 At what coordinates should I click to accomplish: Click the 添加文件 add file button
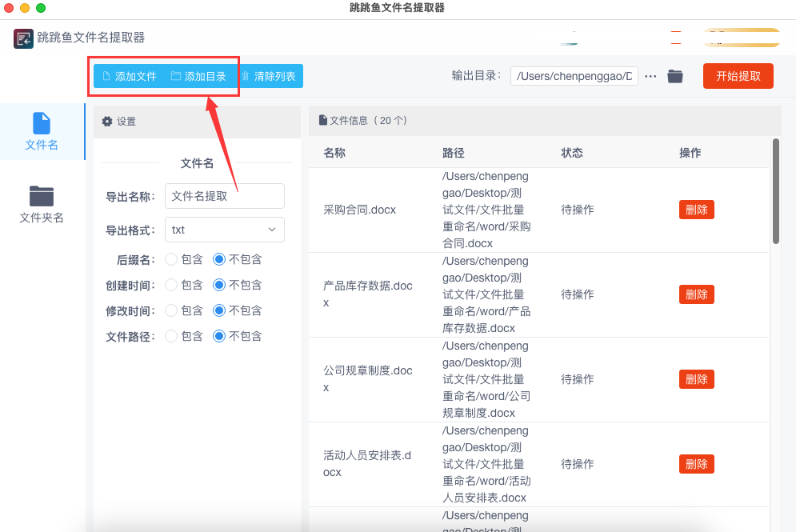point(129,77)
